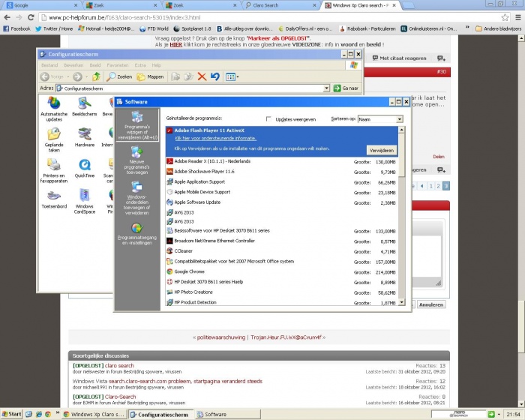
Task: Select Google Chrome in installed programs
Action: point(281,272)
